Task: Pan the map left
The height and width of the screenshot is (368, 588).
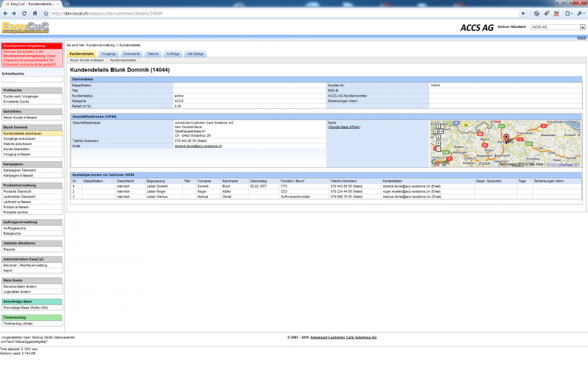Action: (x=435, y=132)
